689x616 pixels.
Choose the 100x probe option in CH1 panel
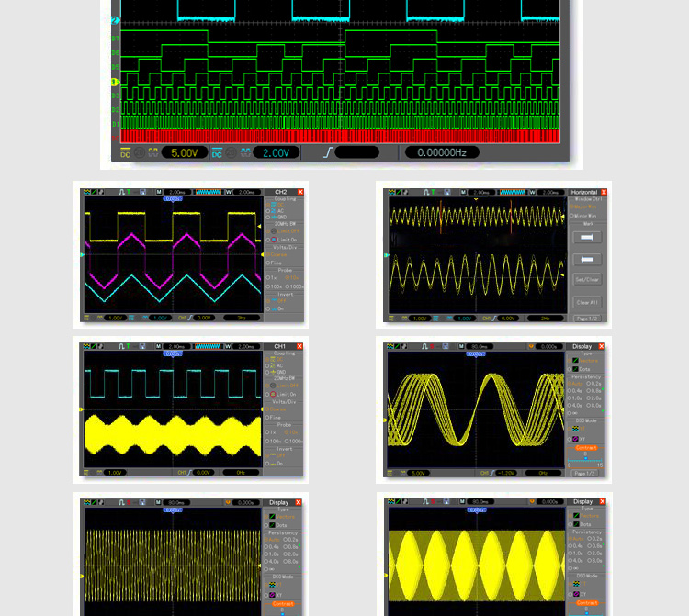tap(275, 440)
